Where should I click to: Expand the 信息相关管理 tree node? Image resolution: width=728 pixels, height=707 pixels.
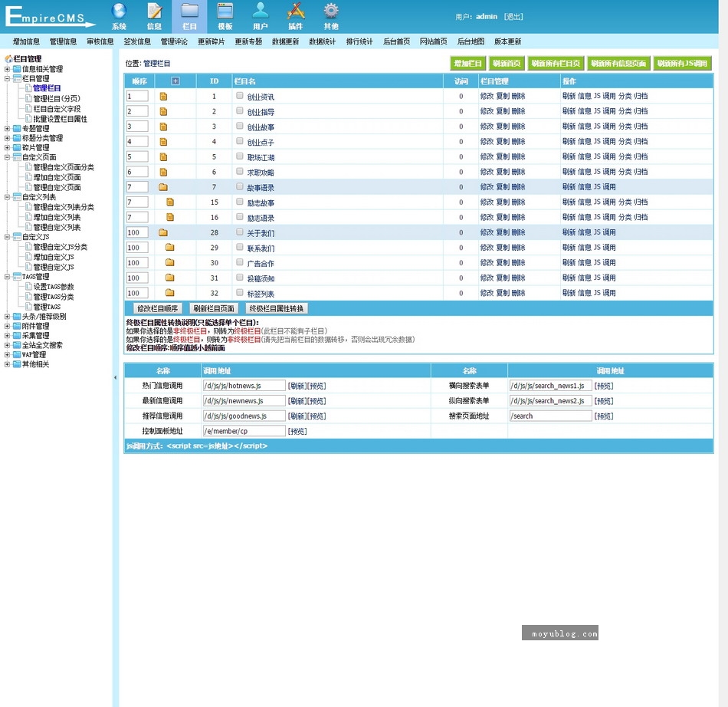tap(7, 69)
